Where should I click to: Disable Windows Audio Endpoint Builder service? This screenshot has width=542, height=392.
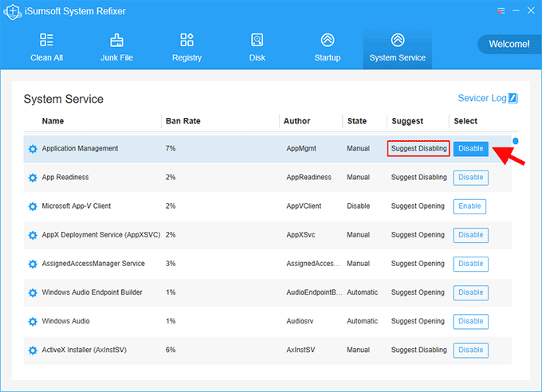click(471, 292)
